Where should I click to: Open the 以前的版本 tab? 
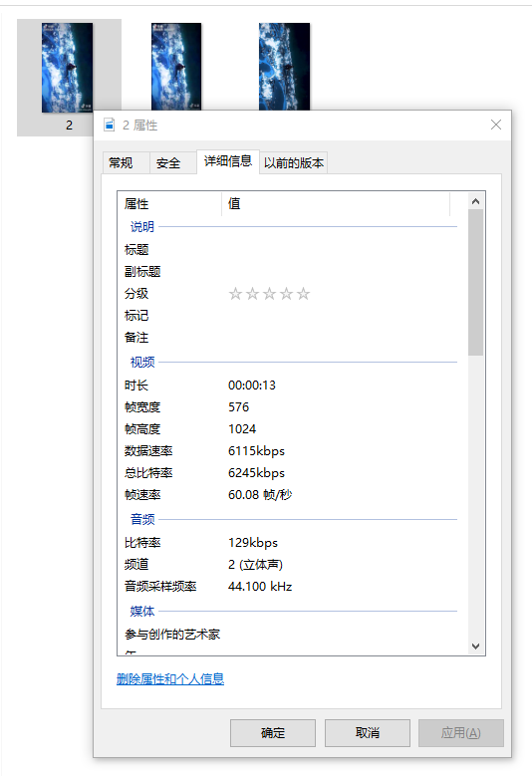point(294,162)
